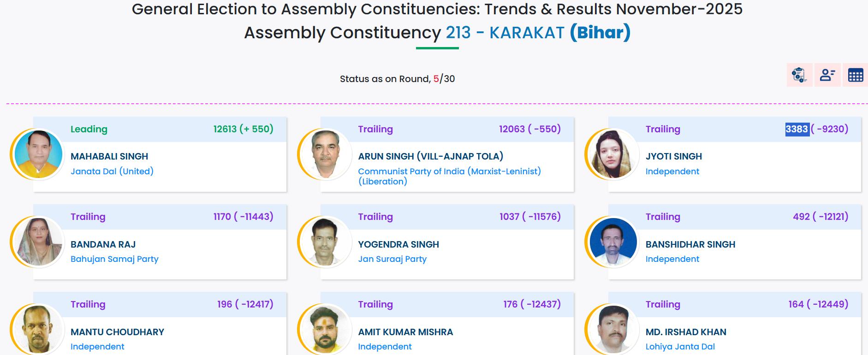This screenshot has height=355, width=868.
Task: Click Arun Singh's candidate photo
Action: [x=326, y=154]
